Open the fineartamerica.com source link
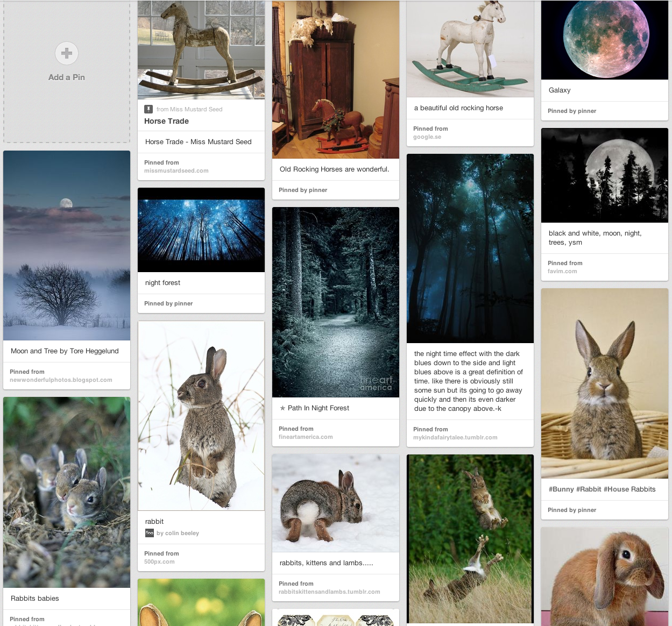Viewport: 672px width, 626px height. click(x=306, y=437)
